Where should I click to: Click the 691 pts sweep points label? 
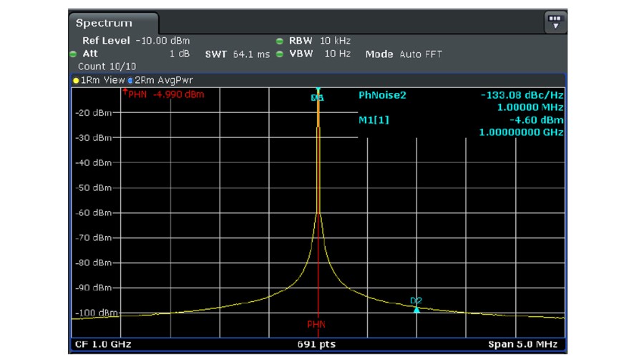tap(317, 344)
